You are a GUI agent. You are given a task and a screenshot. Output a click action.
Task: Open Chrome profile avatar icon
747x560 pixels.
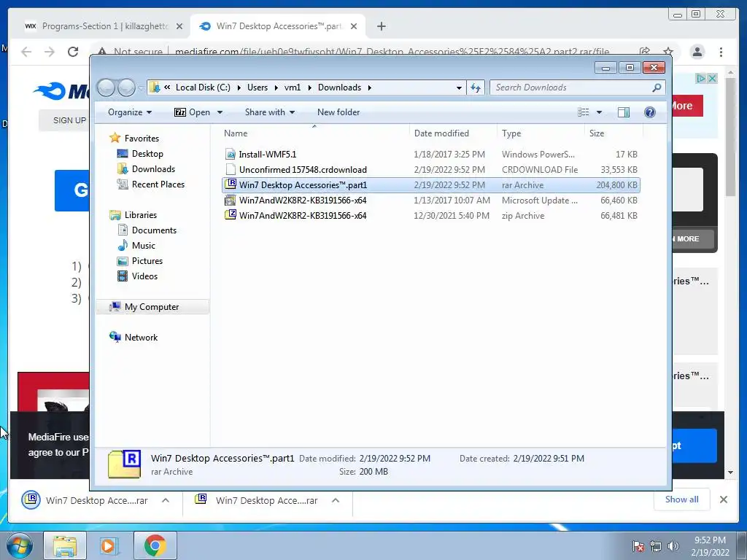[x=697, y=52]
